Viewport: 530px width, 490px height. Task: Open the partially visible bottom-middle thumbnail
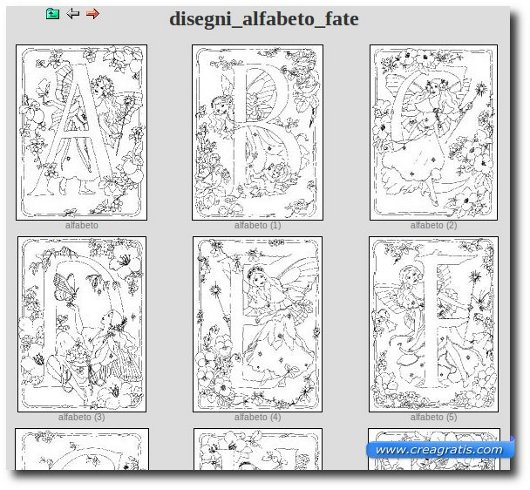click(258, 449)
